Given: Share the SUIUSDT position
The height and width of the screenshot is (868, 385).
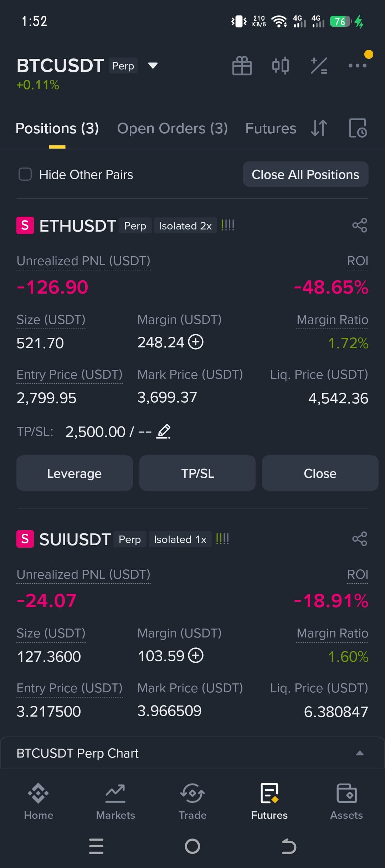Looking at the screenshot, I should pos(359,539).
